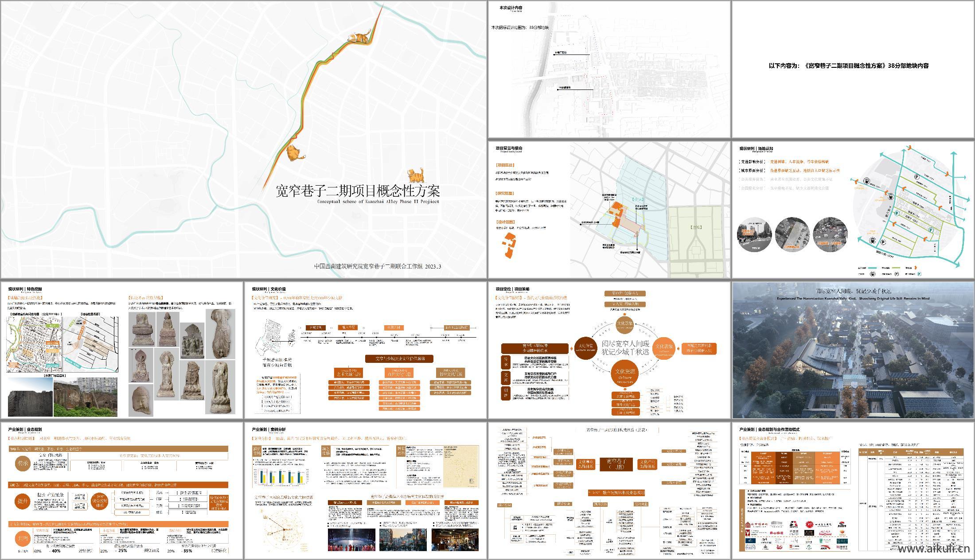This screenshot has height=560, width=975.
Task: Click the seated cat beside the main title
Action: tap(416, 175)
